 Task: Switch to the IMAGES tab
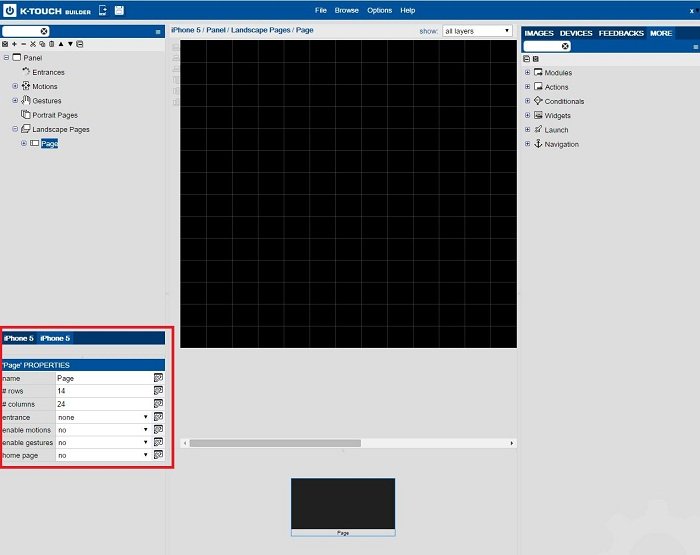pyautogui.click(x=539, y=33)
